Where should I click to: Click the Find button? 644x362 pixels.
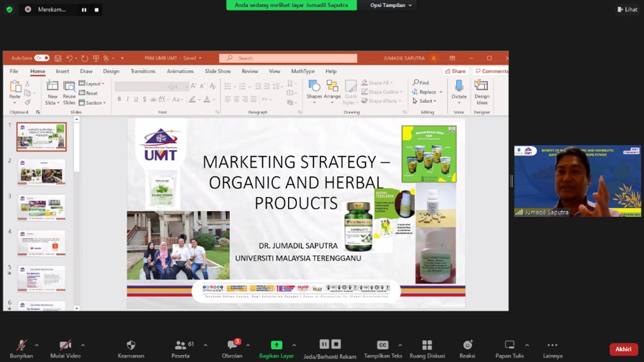click(420, 83)
